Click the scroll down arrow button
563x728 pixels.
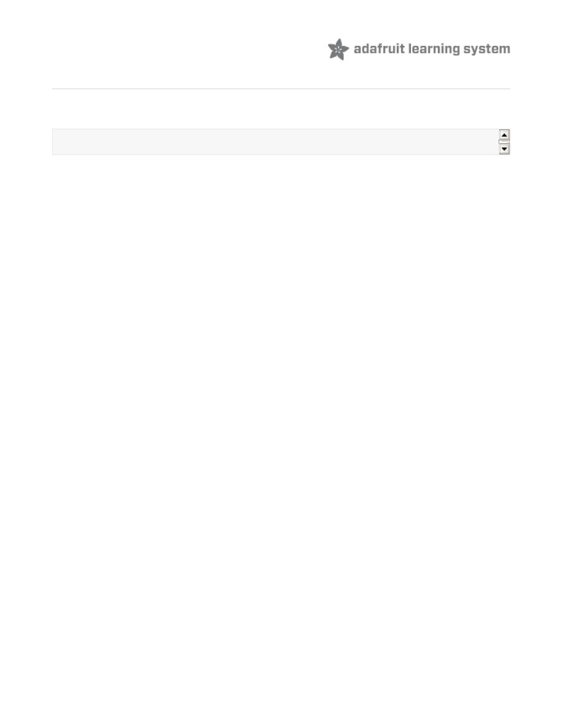pos(504,149)
